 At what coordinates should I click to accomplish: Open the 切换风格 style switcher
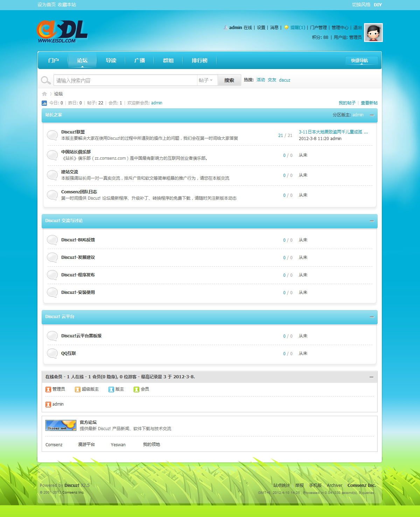point(361,5)
